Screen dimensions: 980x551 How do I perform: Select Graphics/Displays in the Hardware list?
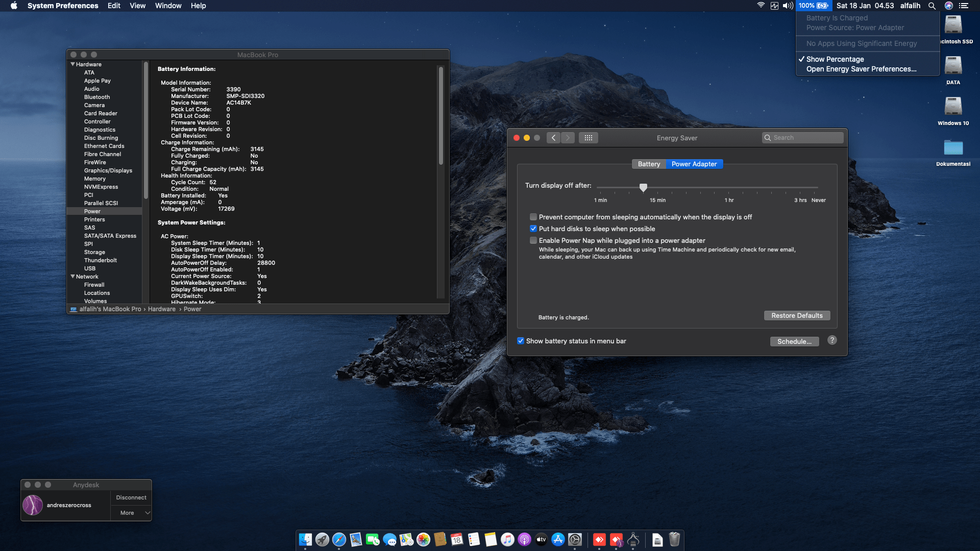click(x=108, y=170)
